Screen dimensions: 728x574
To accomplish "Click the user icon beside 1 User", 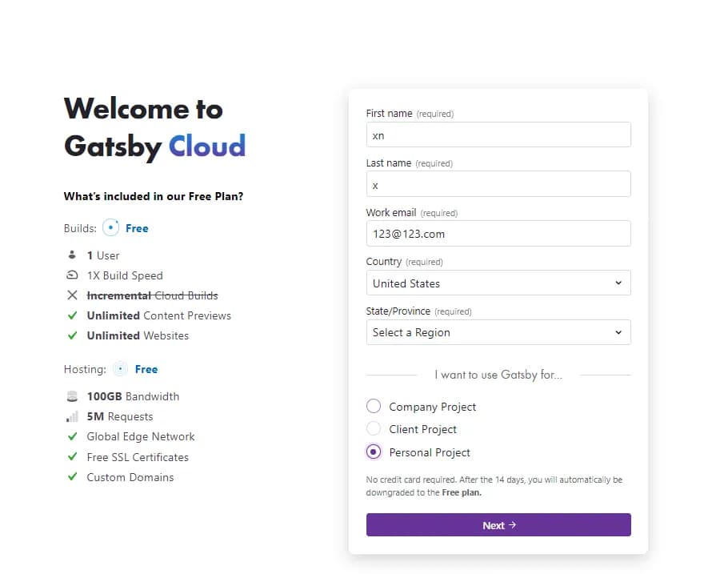I will tap(72, 255).
